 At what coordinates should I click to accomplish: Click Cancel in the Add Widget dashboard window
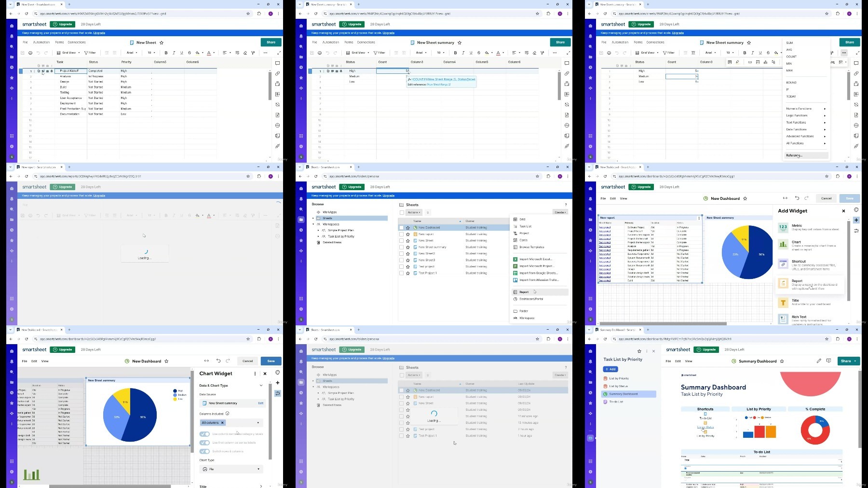(x=827, y=198)
